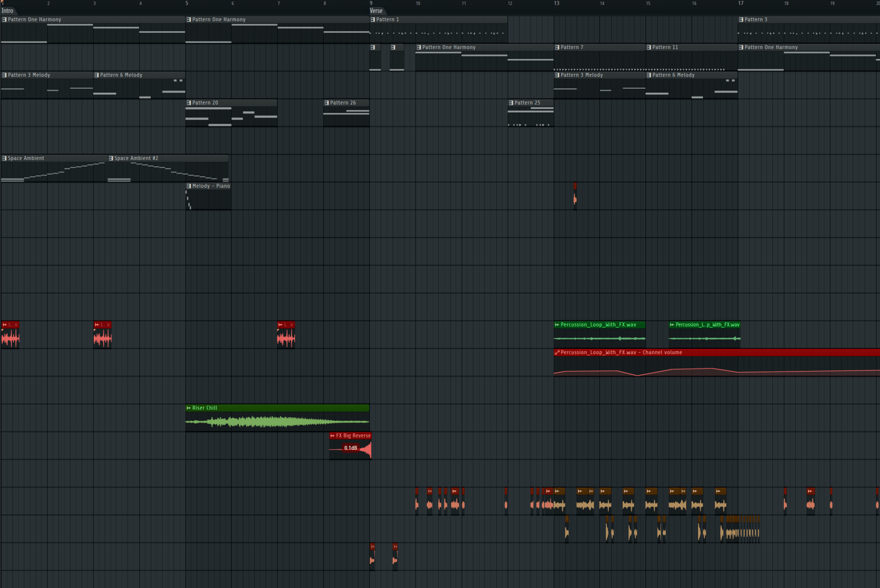880x588 pixels.
Task: Click bar 13 on the timeline ruler
Action: pos(556,3)
